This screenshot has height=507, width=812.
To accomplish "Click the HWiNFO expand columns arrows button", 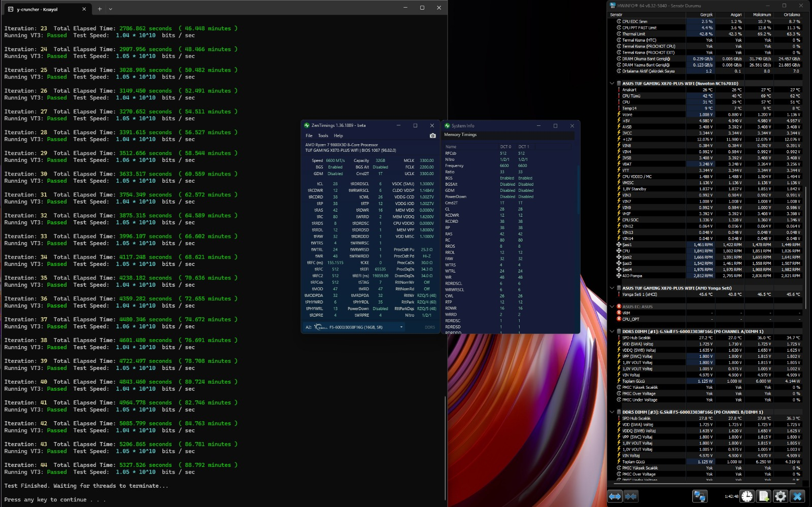I will (615, 496).
